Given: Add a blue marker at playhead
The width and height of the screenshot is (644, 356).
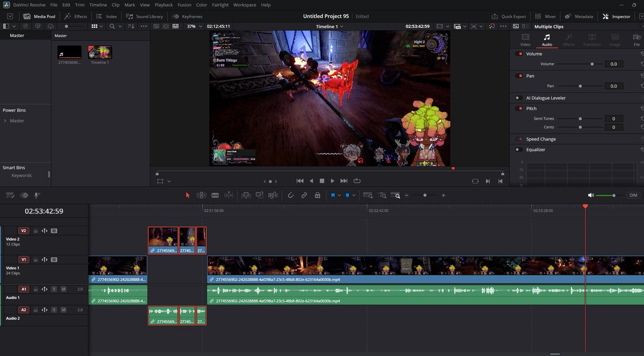Looking at the screenshot, I should tap(347, 196).
